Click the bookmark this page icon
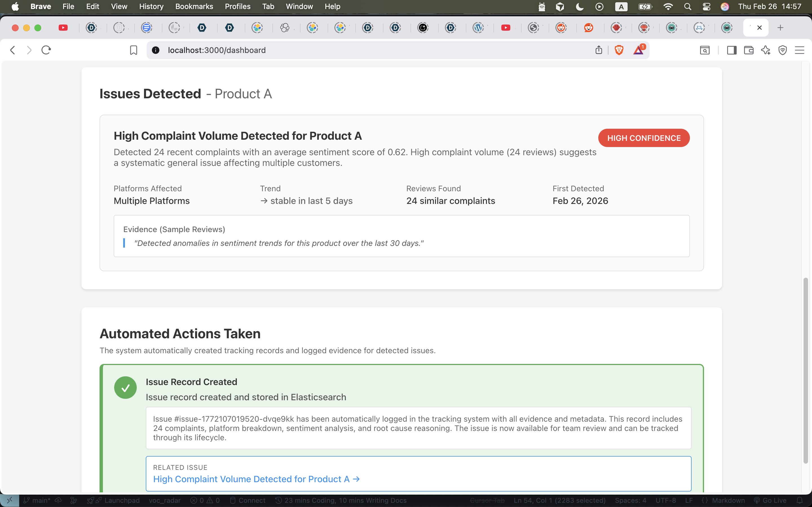 pos(134,50)
